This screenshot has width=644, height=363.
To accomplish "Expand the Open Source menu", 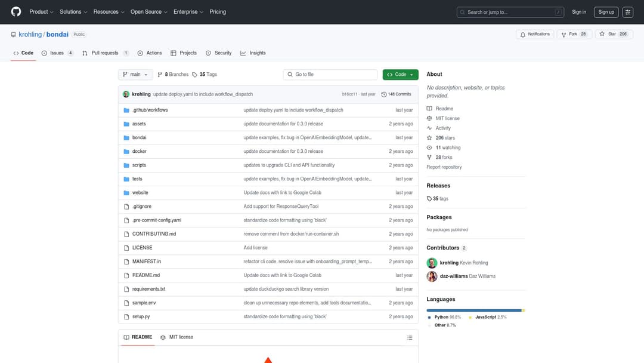I will [x=148, y=12].
